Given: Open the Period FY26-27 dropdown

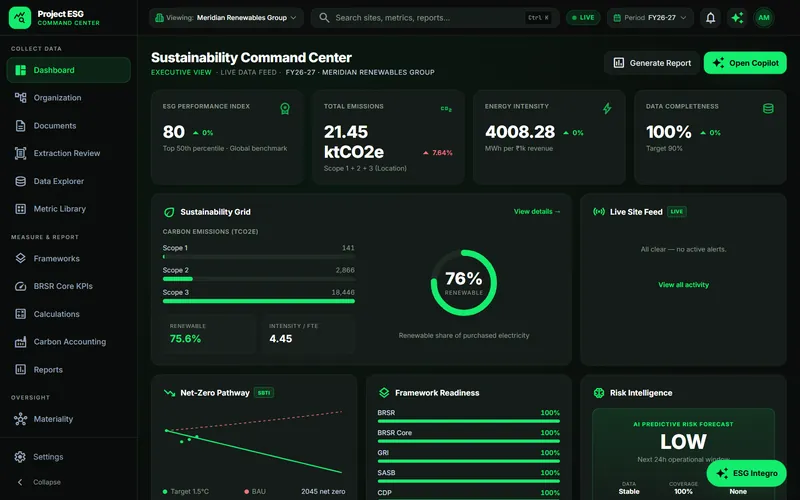Looking at the screenshot, I should [650, 17].
